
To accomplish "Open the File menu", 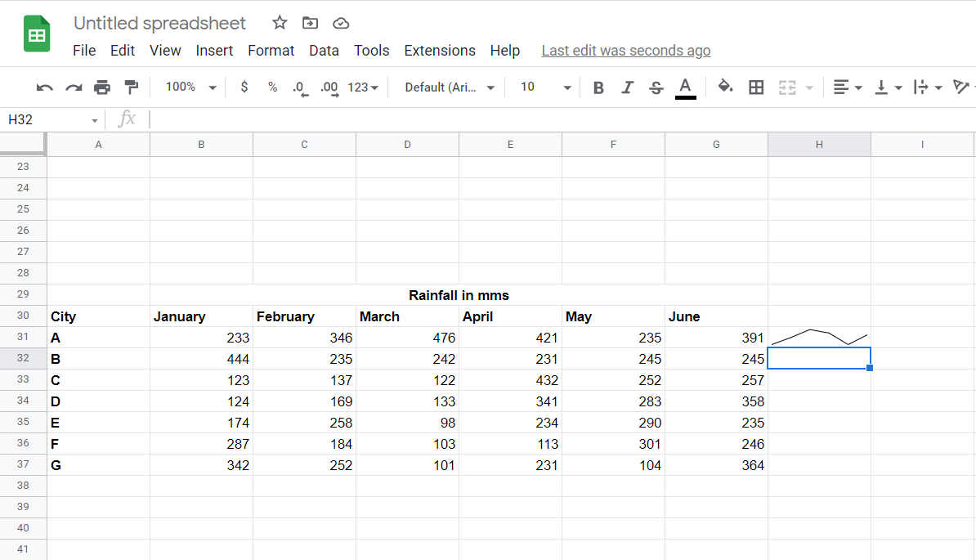I will [84, 51].
